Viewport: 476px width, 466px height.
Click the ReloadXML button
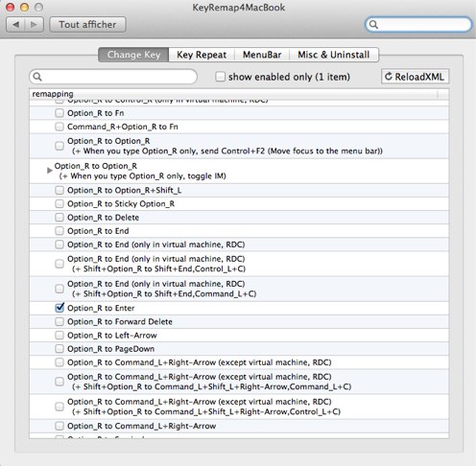click(x=415, y=77)
